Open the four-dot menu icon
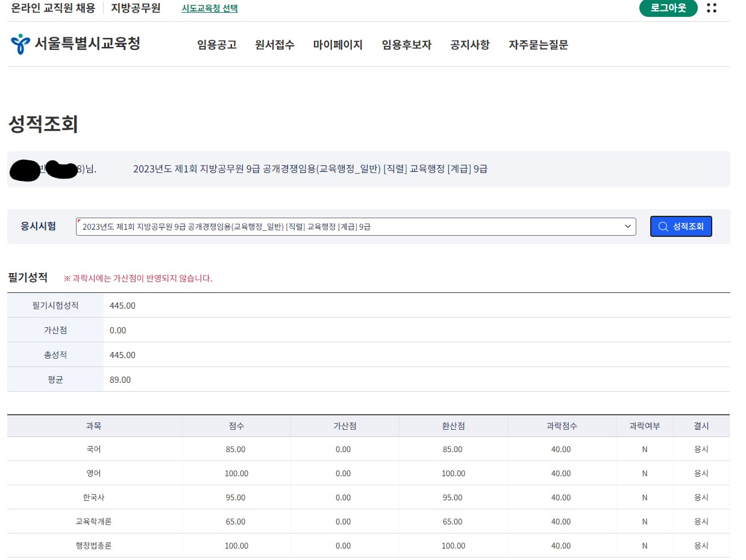The width and height of the screenshot is (746, 560). click(x=711, y=8)
